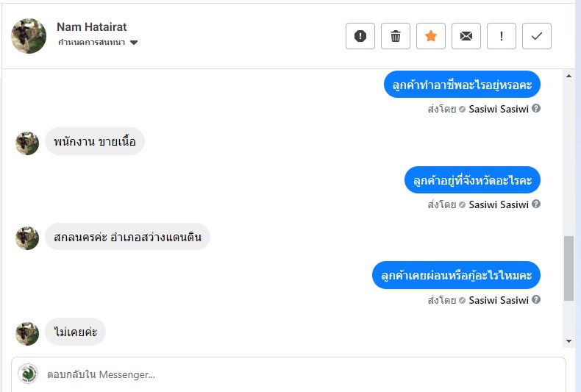Click help icon under ลูกค้าเคยผ่อนหรือกู้อะไรไหมคะ message
This screenshot has height=392, width=581.
click(536, 300)
